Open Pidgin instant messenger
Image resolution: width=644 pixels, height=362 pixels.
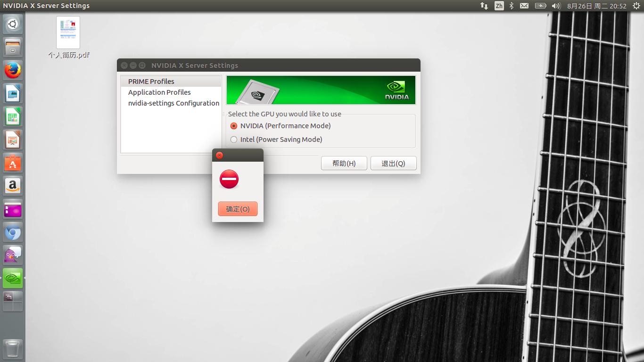tap(13, 255)
